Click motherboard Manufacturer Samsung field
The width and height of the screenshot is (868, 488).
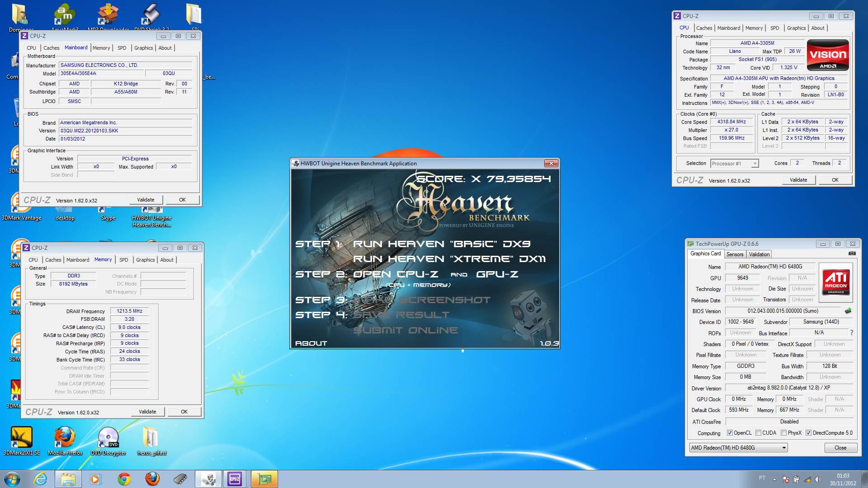coord(126,66)
